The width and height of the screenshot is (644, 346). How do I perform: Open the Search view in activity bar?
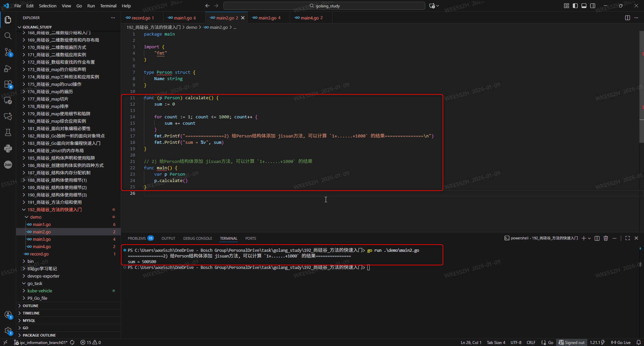click(8, 36)
